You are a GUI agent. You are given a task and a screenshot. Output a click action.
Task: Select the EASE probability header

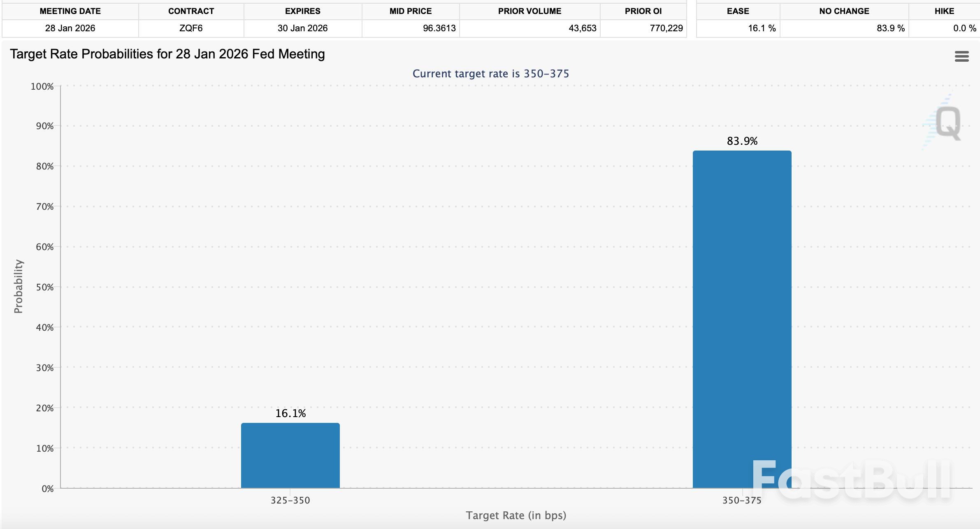coord(738,11)
